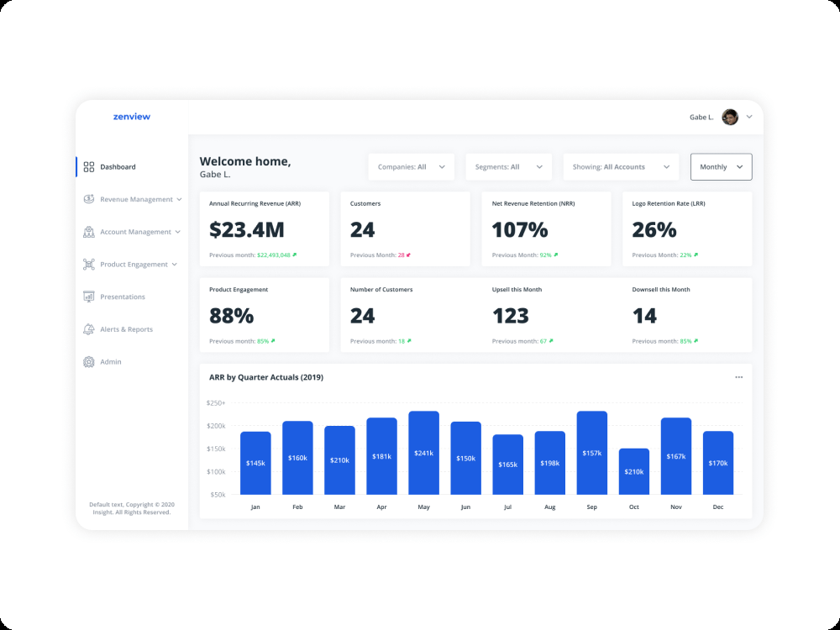
Task: Expand the user profile chevron
Action: click(749, 117)
